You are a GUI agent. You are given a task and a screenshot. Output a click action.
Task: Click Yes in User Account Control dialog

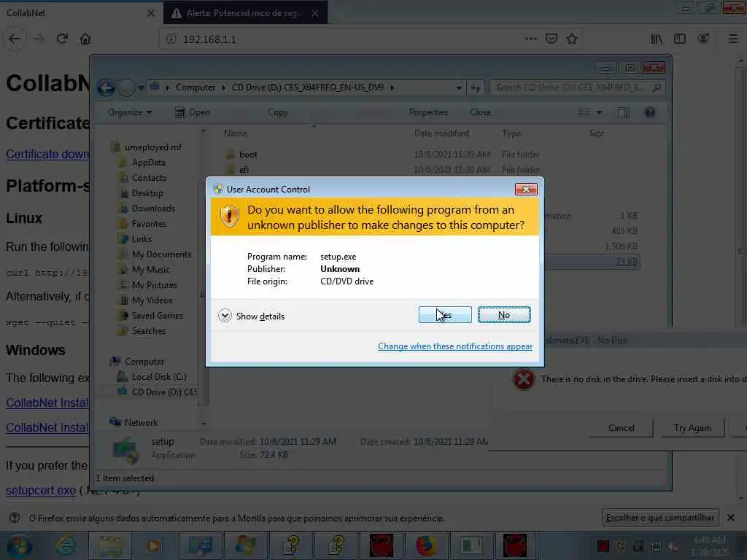click(x=445, y=315)
